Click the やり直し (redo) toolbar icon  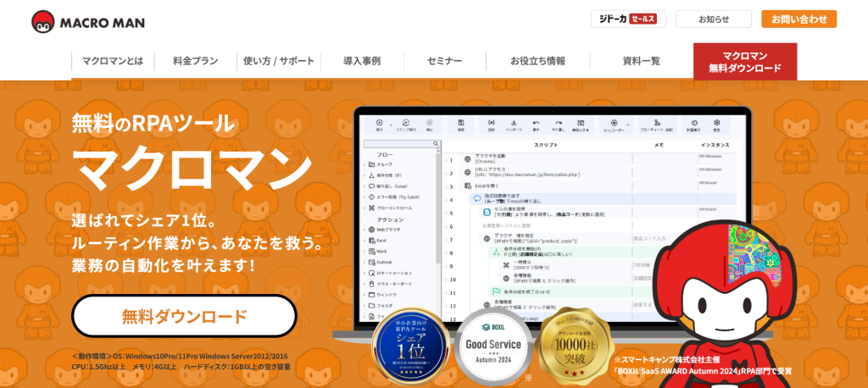coord(559,125)
